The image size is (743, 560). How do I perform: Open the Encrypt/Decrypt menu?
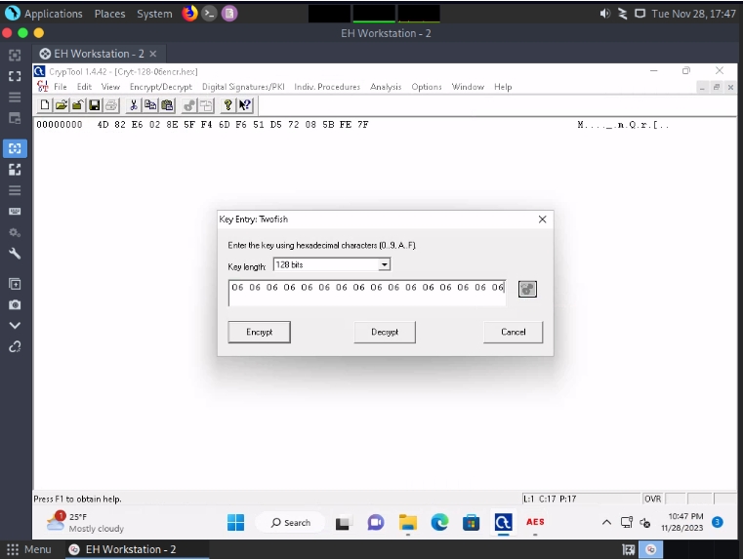click(x=161, y=87)
